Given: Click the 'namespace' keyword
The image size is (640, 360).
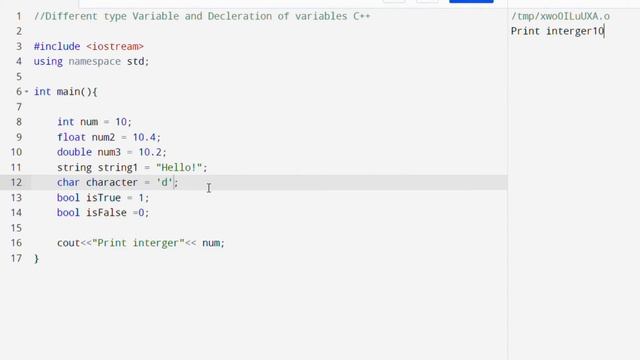Looking at the screenshot, I should coord(94,62).
